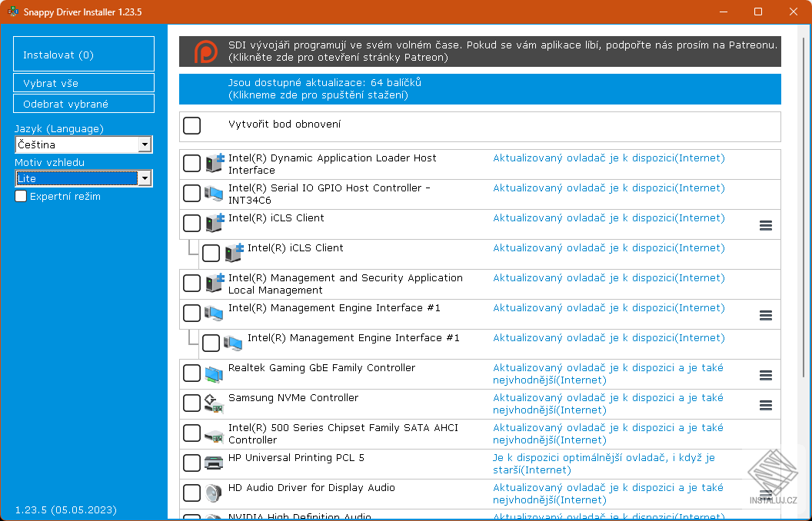Image resolution: width=812 pixels, height=521 pixels.
Task: Click the Vybrat vše button
Action: click(84, 83)
